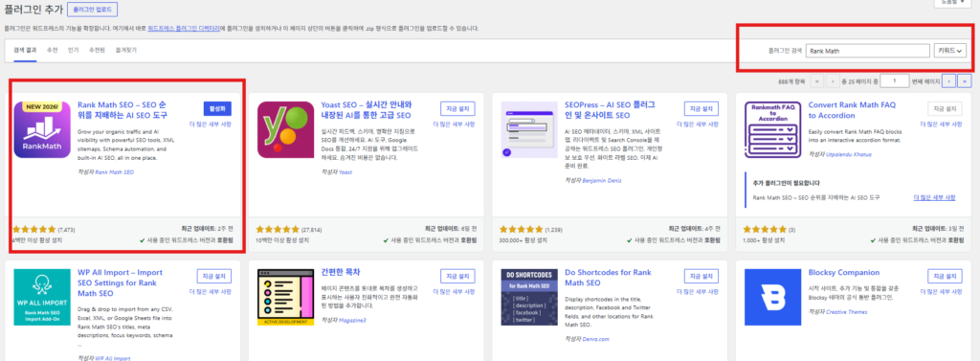Open author link Yoast
Viewport: 980px width, 361px height.
[345, 171]
